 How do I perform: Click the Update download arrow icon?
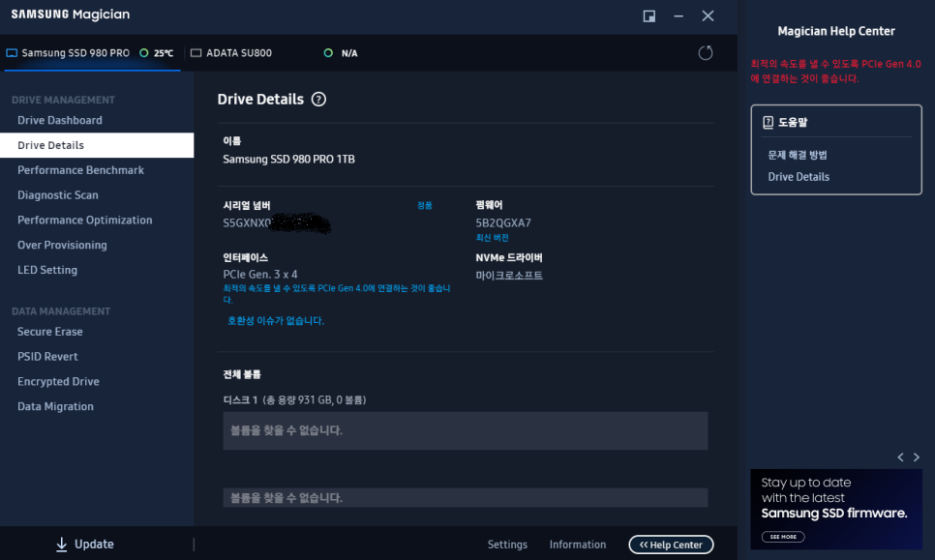pyautogui.click(x=61, y=545)
